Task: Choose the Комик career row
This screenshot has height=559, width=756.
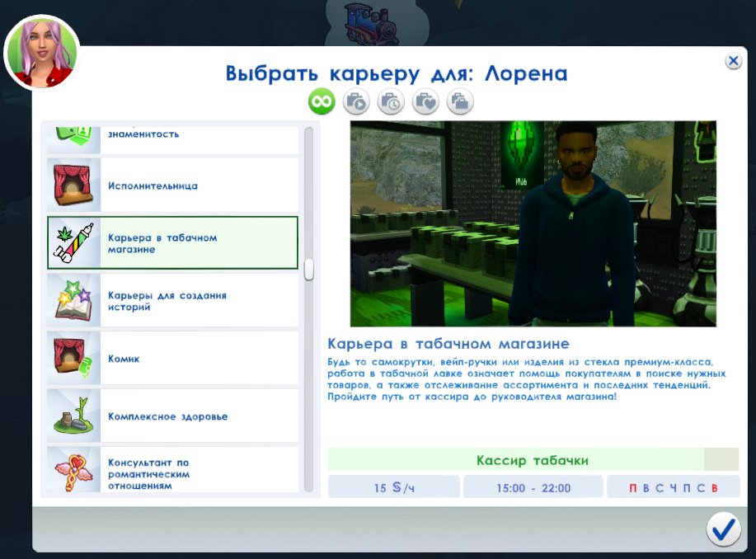Action: pyautogui.click(x=172, y=358)
